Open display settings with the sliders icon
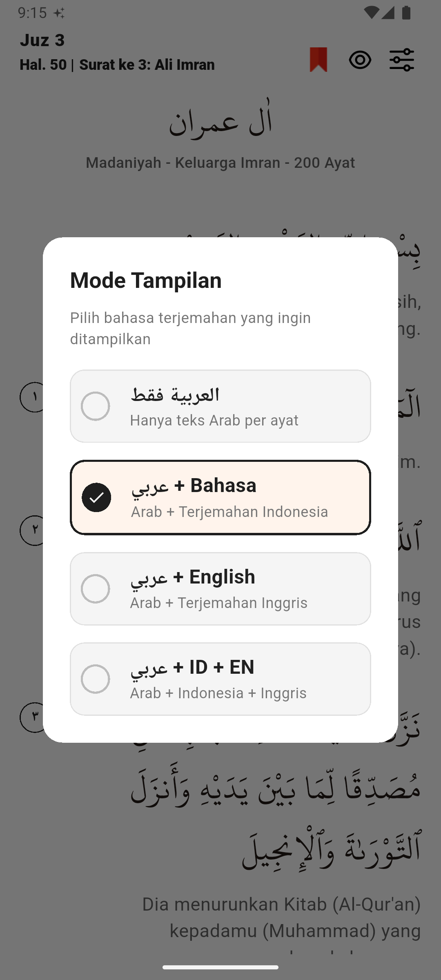This screenshot has height=980, width=441. click(402, 60)
